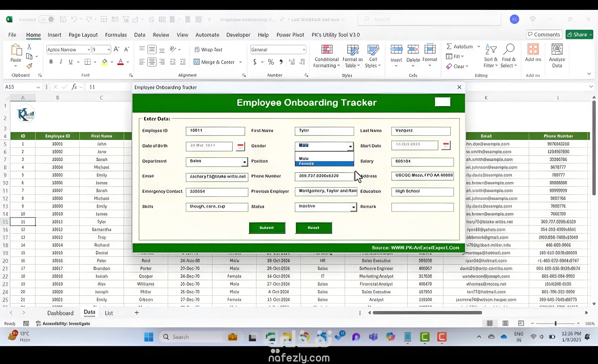Switch to the Dashboard sheet tab
The image size is (598, 364).
(x=60, y=313)
